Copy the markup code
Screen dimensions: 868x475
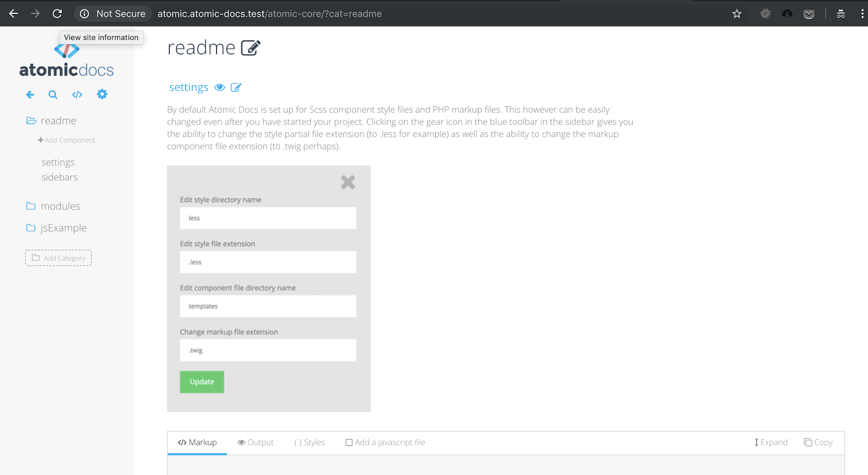818,442
